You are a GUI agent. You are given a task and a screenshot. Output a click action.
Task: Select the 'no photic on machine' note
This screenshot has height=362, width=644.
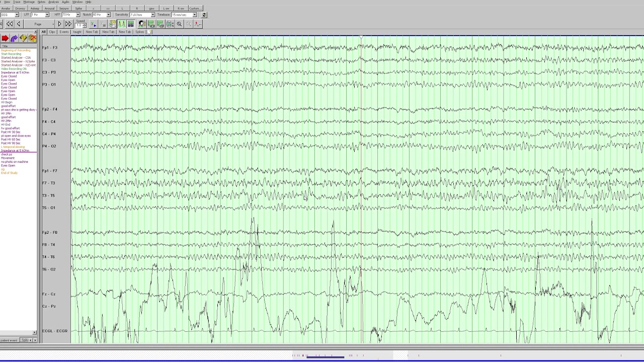tap(15, 162)
